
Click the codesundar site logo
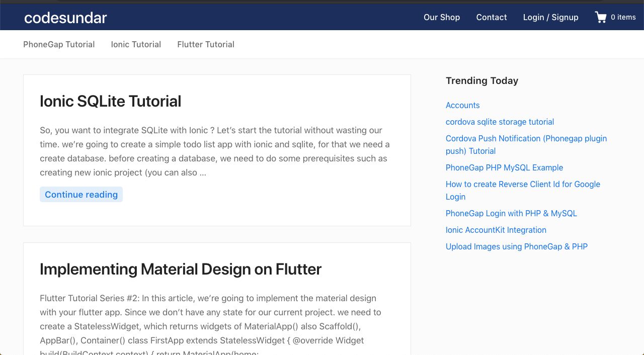tap(65, 18)
